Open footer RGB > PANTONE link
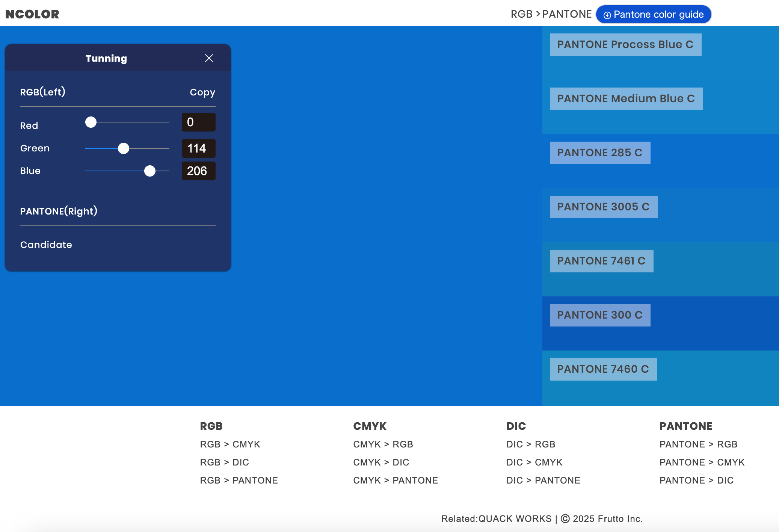This screenshot has height=532, width=779. pos(239,480)
